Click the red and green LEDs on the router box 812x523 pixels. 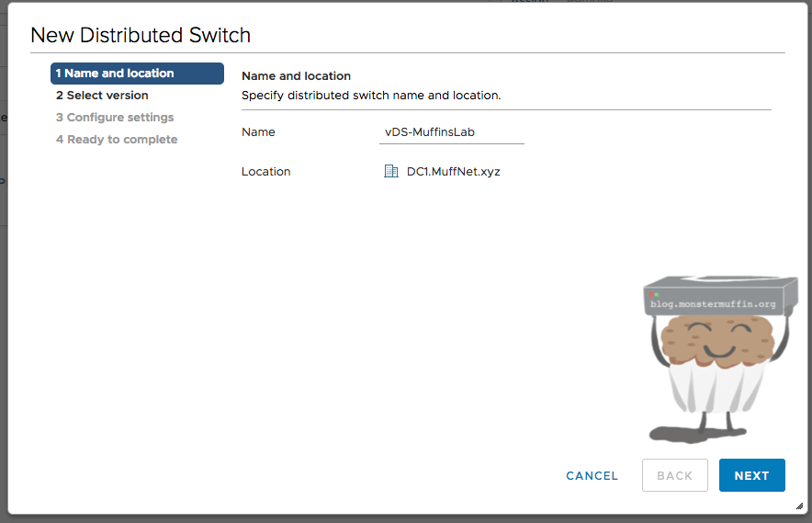tap(653, 294)
